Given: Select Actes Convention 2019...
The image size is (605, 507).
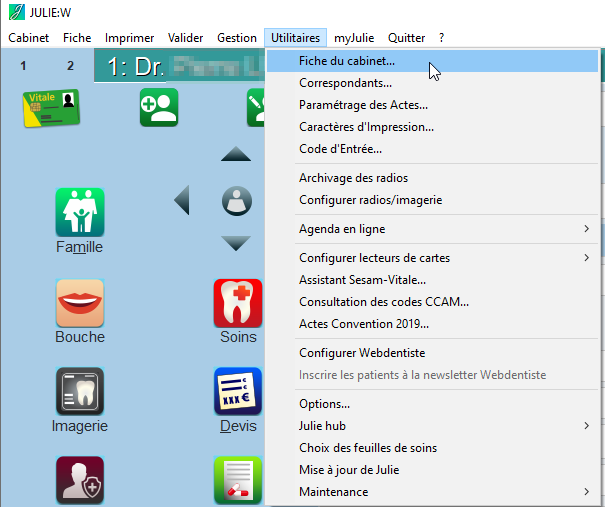Looking at the screenshot, I should coord(432,324).
